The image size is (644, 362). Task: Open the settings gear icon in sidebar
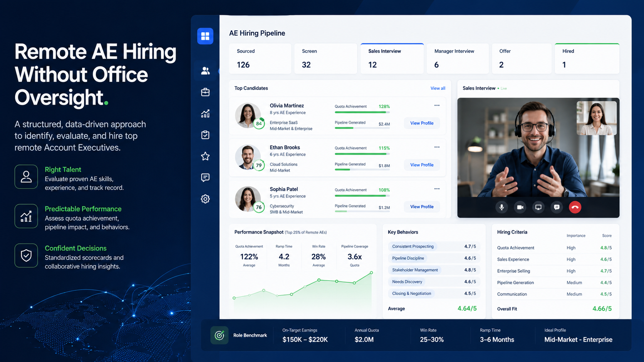point(205,199)
